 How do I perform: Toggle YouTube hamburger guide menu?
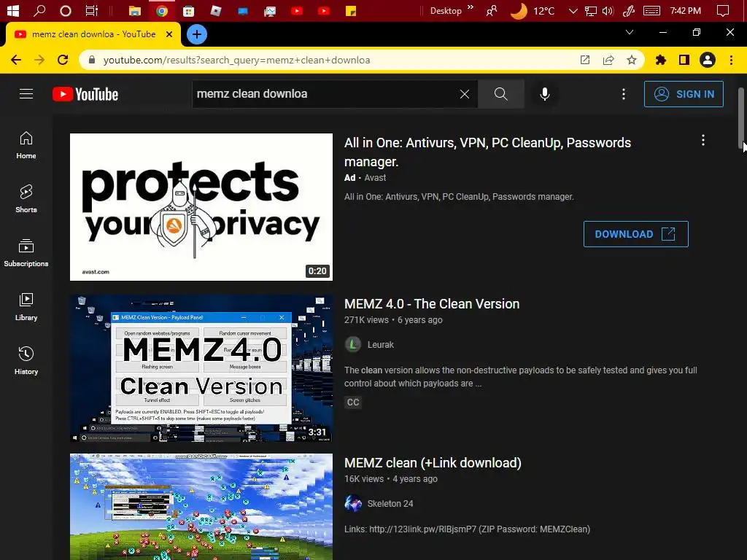click(26, 94)
